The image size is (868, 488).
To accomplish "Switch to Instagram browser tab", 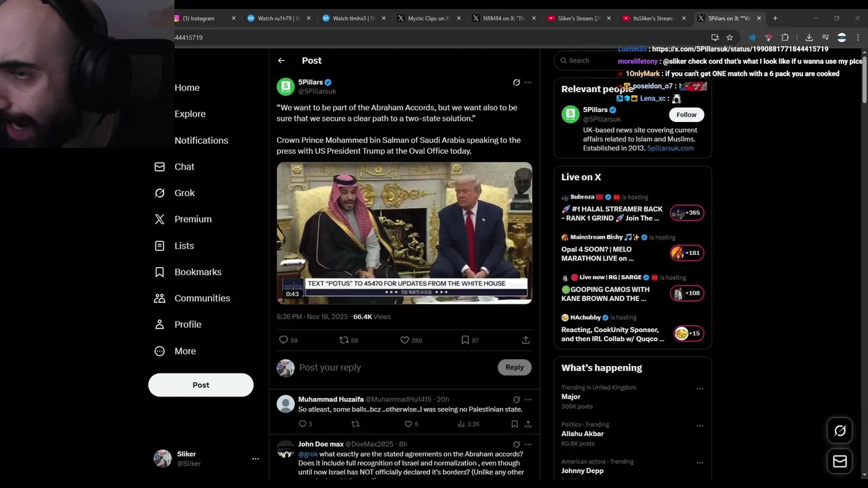I will click(x=205, y=18).
